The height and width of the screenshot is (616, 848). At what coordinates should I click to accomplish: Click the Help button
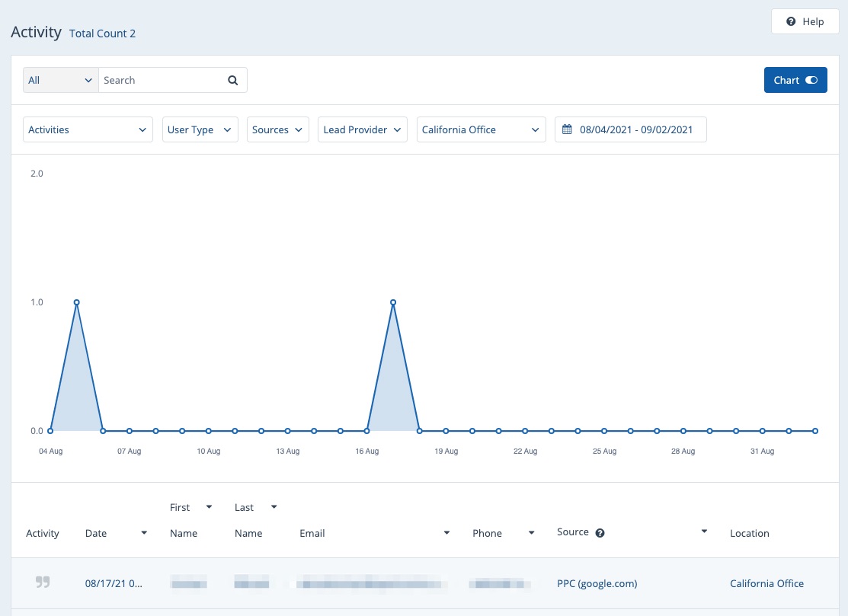point(805,21)
